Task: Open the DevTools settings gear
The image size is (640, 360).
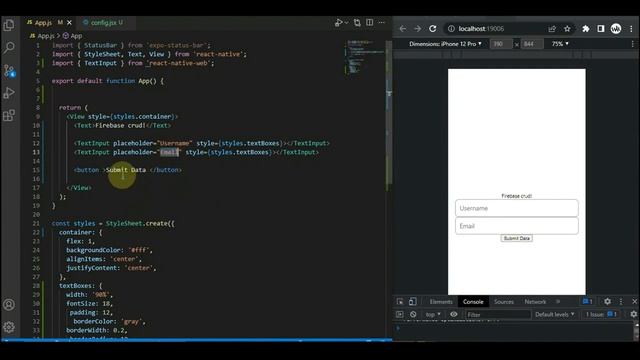Action: click(607, 302)
